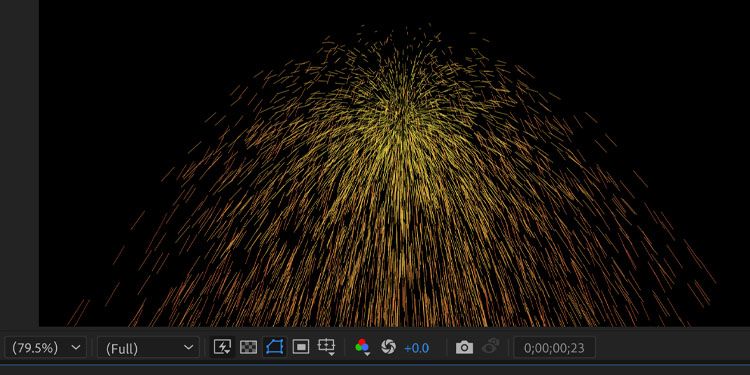The width and height of the screenshot is (750, 375).
Task: Take Snapshot with the camera icon
Action: (x=464, y=347)
